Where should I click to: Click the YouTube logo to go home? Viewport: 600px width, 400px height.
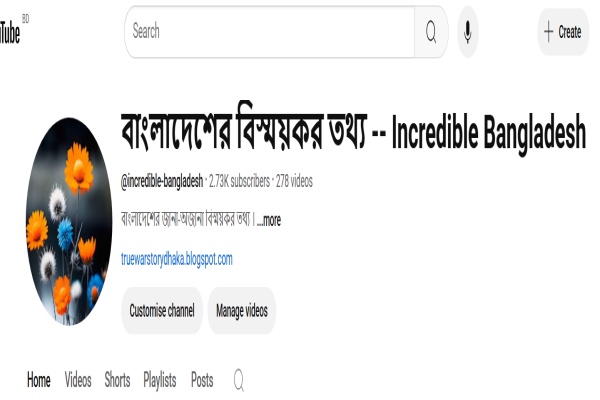coord(10,32)
